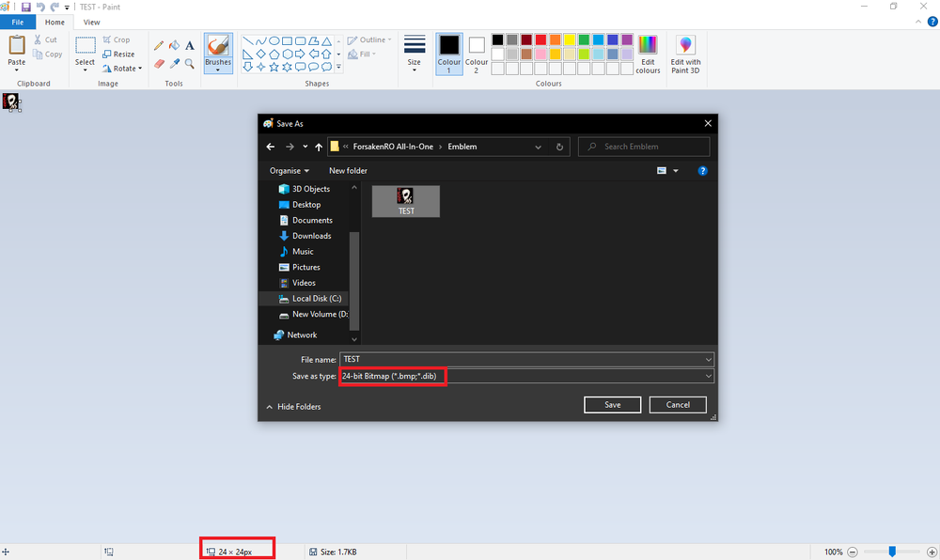Select the Text tool
Screen dimensions: 940x560
point(190,45)
